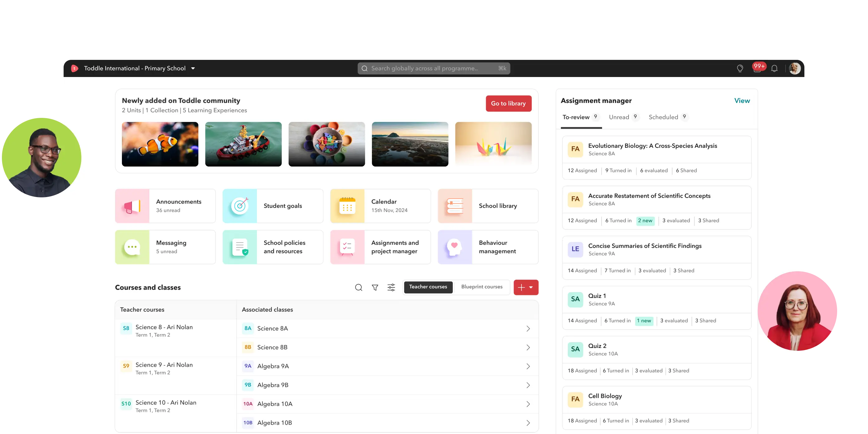The height and width of the screenshot is (434, 868).
Task: Click the Go to library button
Action: pyautogui.click(x=508, y=104)
